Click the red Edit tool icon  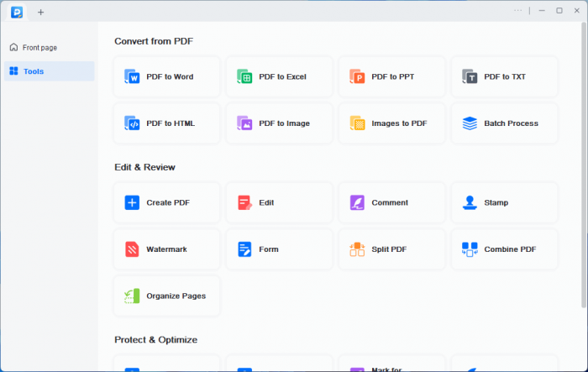click(244, 202)
